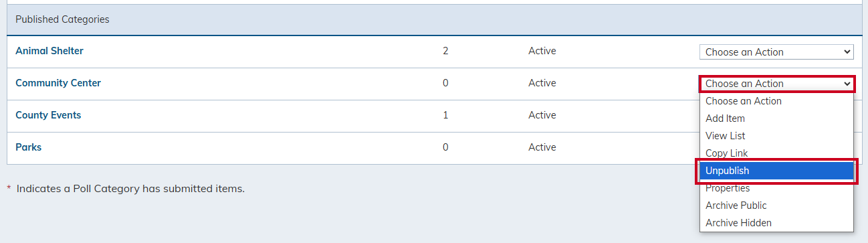This screenshot has height=243, width=868.
Task: Click the Published Categories header bar
Action: 435,19
